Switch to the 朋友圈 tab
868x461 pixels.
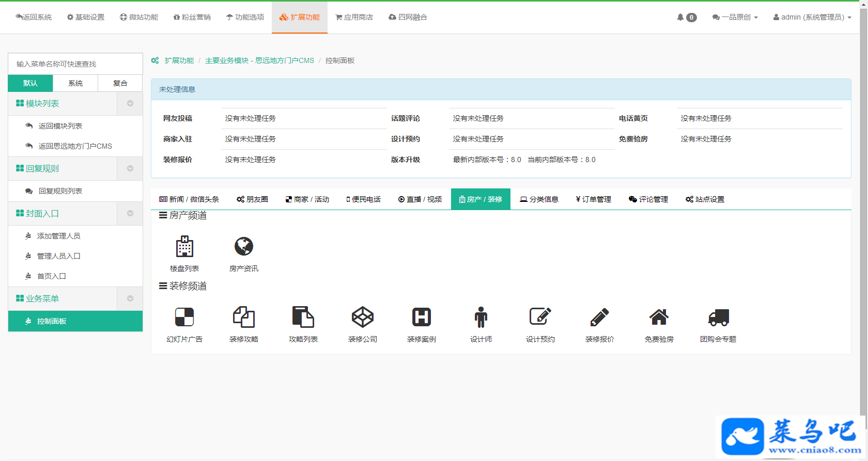[x=253, y=199]
